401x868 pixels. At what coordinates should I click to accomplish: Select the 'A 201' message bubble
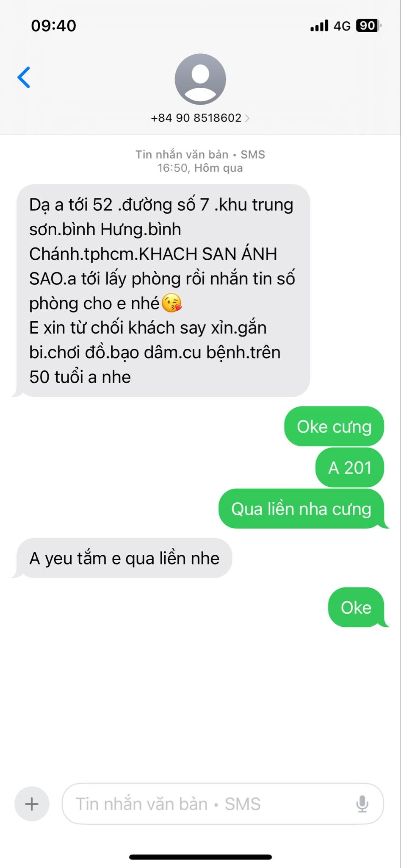click(350, 467)
